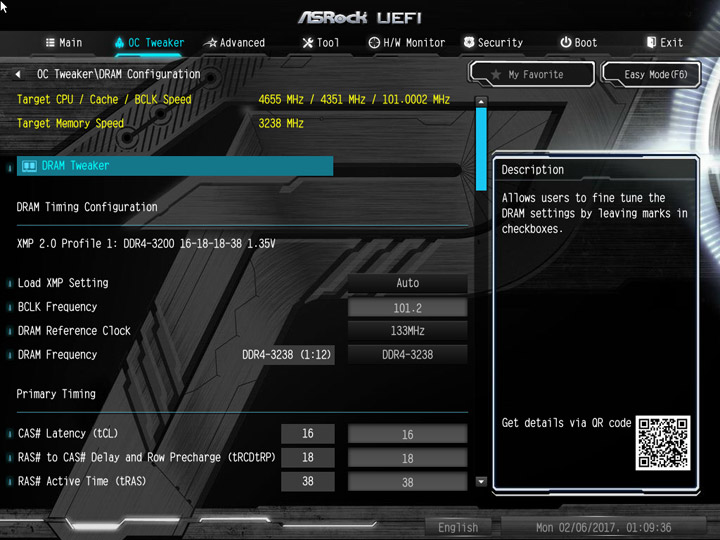Switch to the OC Tweaker tab
This screenshot has width=720, height=540.
(149, 43)
